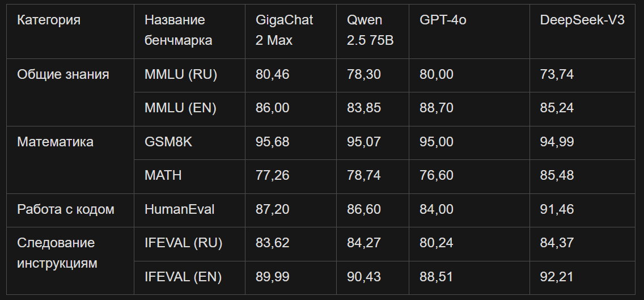Viewport: 644px width, 300px height.
Task: Click the MMLU (RU) benchmark cell
Action: [189, 75]
